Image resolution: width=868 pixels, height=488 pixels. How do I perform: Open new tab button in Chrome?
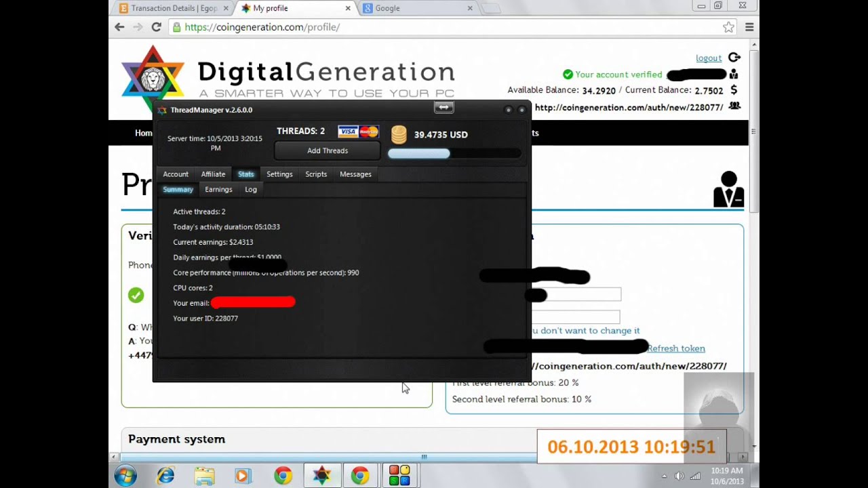click(x=492, y=8)
